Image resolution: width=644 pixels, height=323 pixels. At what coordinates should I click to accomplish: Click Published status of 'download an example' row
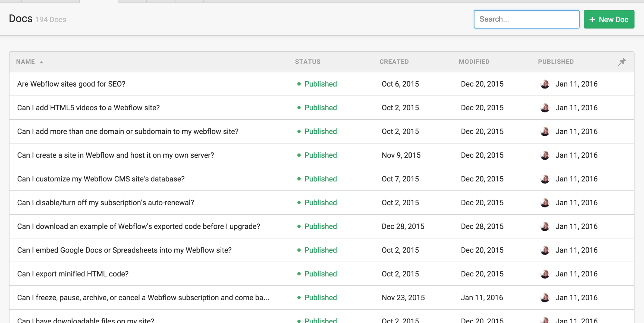(x=317, y=226)
